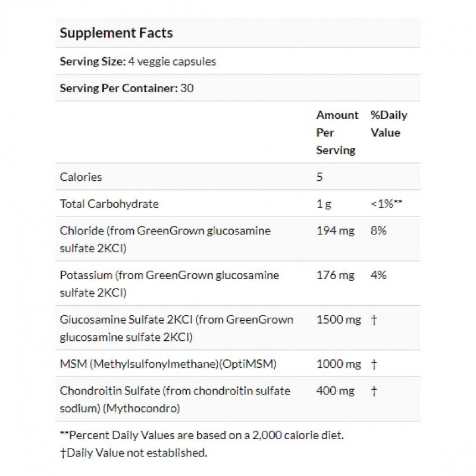Image resolution: width=476 pixels, height=476 pixels.
Task: Click the 194 mg chloride amount
Action: coord(336,230)
